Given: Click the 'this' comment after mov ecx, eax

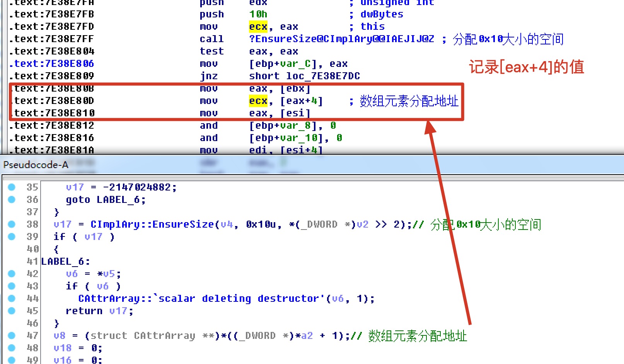Looking at the screenshot, I should coord(373,27).
